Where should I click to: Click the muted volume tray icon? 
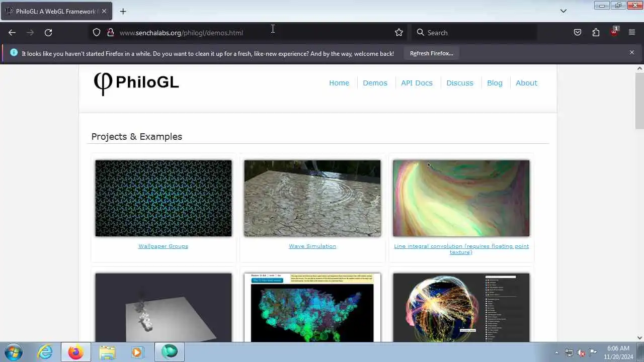pos(581,352)
